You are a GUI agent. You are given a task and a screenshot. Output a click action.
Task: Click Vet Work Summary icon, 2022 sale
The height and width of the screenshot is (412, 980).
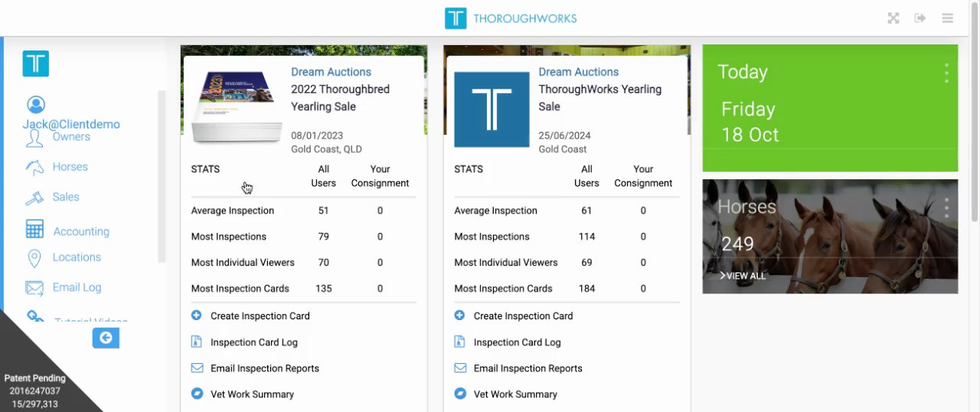coord(197,394)
